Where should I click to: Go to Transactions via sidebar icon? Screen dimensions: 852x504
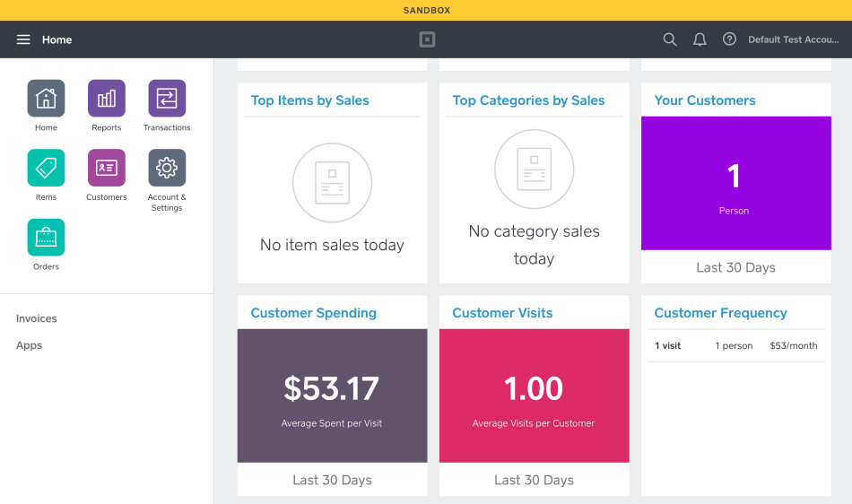[167, 99]
